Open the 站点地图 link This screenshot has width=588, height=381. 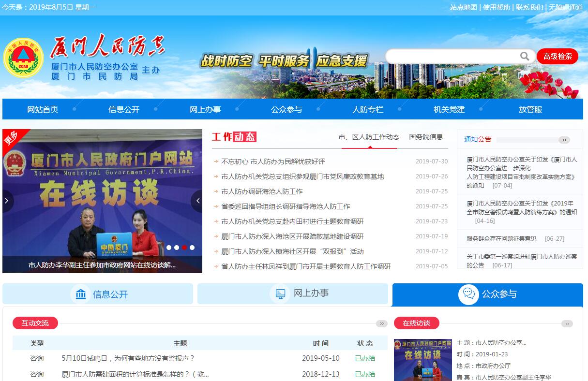(464, 7)
